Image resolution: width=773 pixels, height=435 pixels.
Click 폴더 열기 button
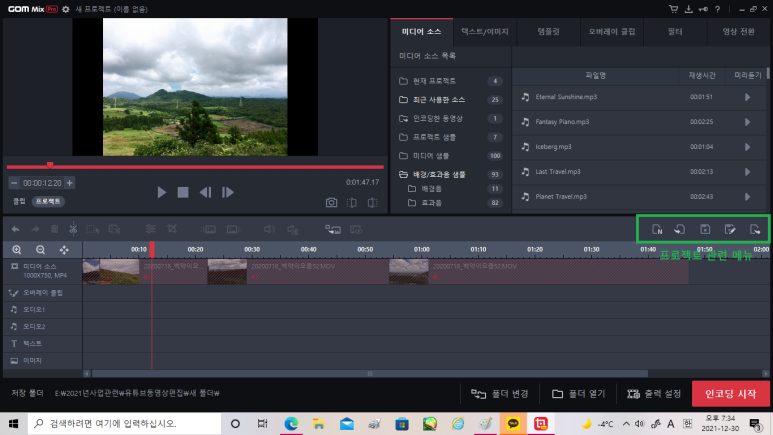pos(578,394)
